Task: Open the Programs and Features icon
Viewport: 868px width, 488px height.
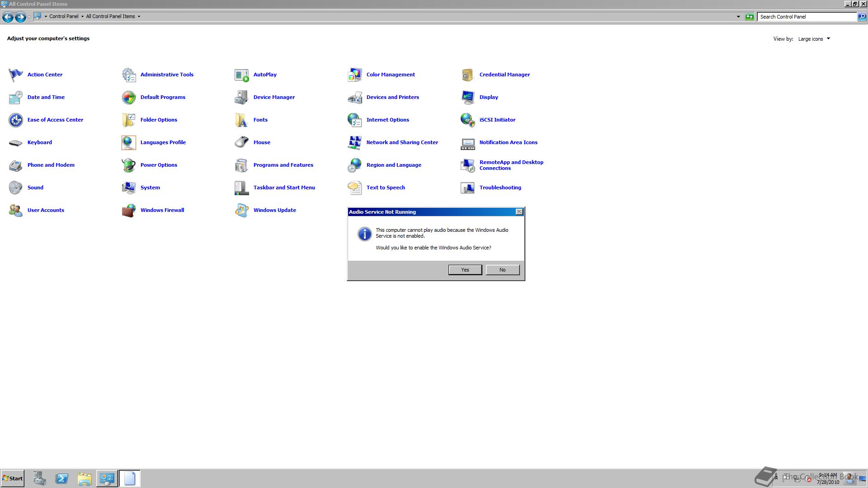Action: 242,165
